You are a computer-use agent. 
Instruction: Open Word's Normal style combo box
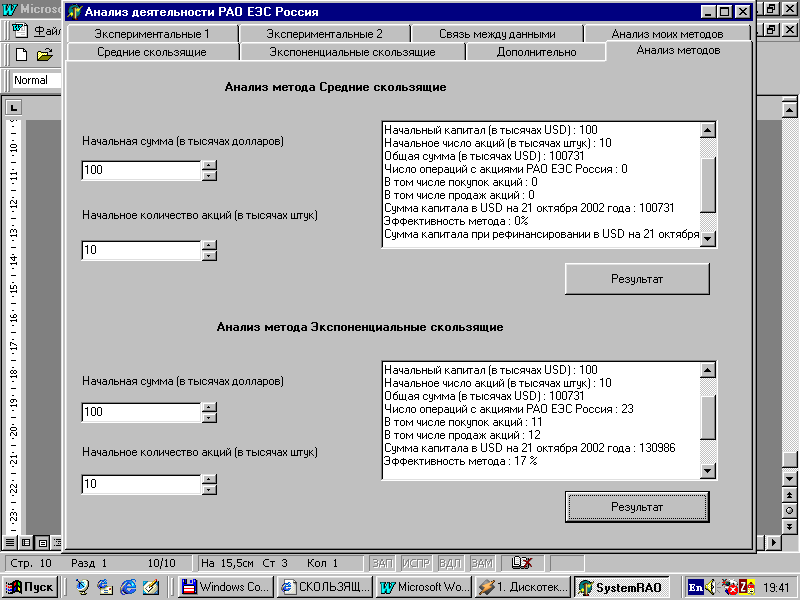tap(37, 80)
